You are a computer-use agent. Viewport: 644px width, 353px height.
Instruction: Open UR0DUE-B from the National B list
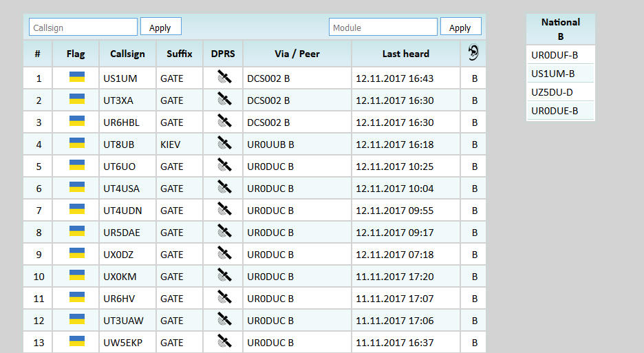[x=554, y=111]
